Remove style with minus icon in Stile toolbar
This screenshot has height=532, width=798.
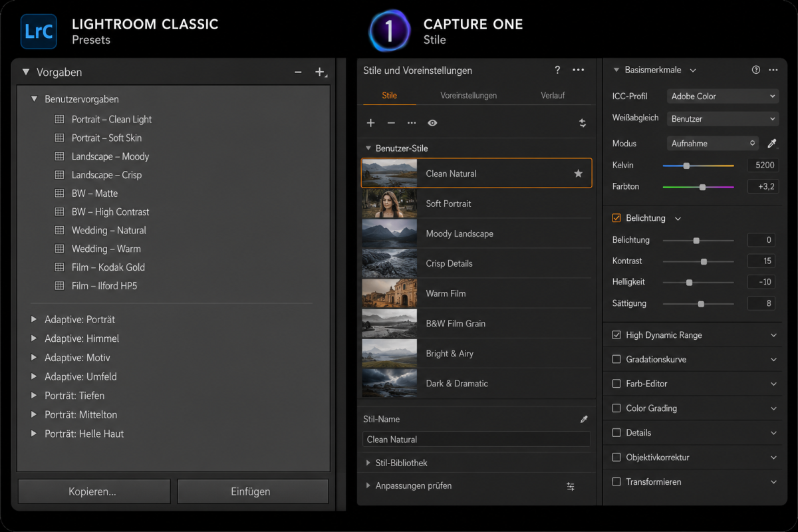pyautogui.click(x=391, y=123)
